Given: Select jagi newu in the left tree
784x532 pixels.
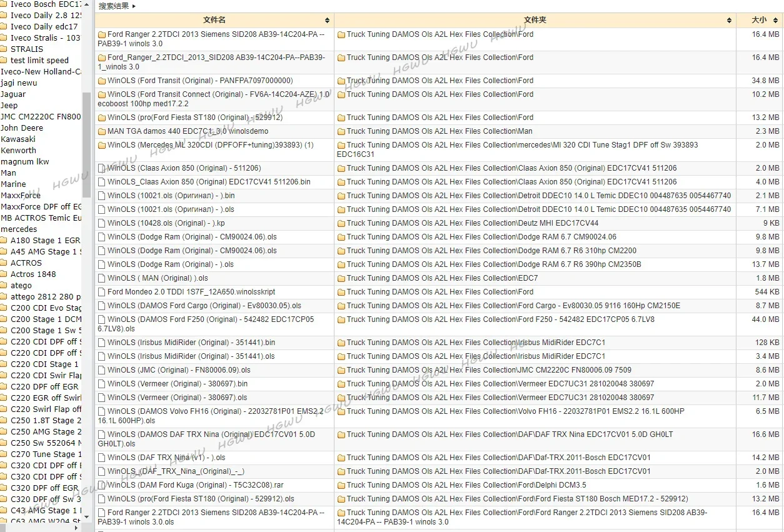Looking at the screenshot, I should coord(19,83).
